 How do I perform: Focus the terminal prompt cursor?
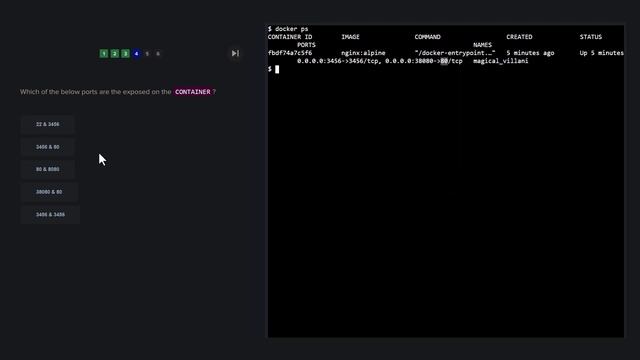coord(277,69)
